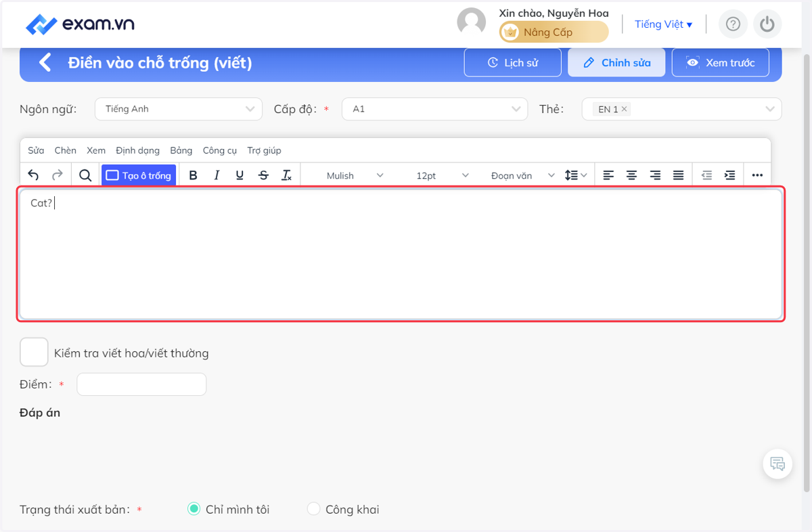Click the Chỉnh sửa button

[x=616, y=62]
